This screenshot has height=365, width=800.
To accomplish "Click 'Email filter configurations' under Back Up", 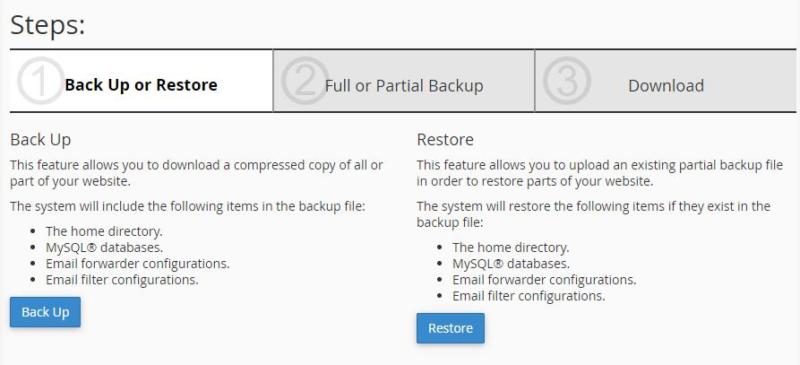I will coord(122,280).
